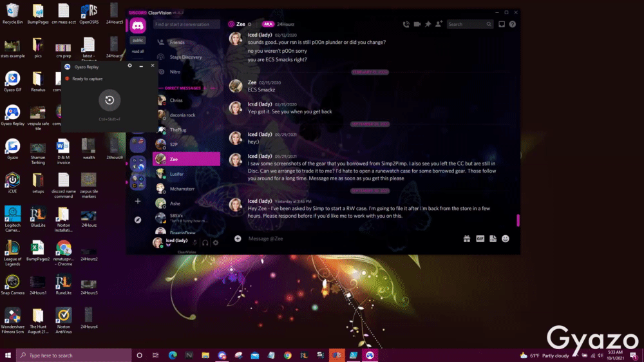Viewport: 644px width, 362px height.
Task: Click the chat scrollbar thumb
Action: [518, 220]
